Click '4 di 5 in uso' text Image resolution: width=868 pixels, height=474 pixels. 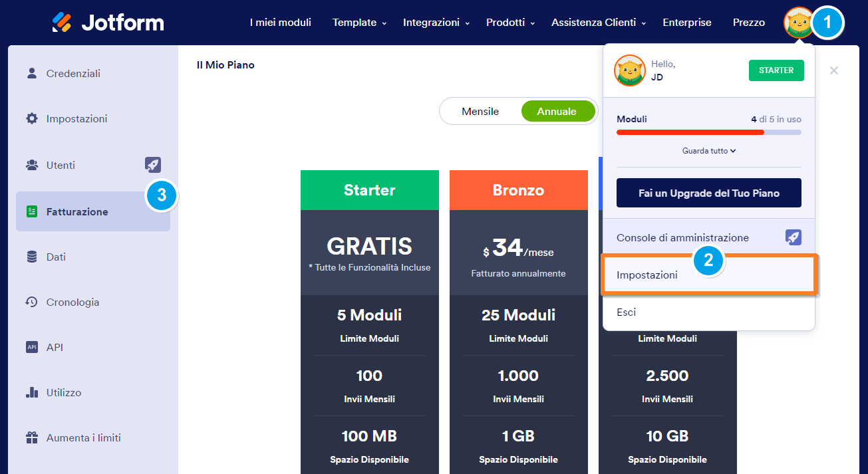tap(776, 120)
